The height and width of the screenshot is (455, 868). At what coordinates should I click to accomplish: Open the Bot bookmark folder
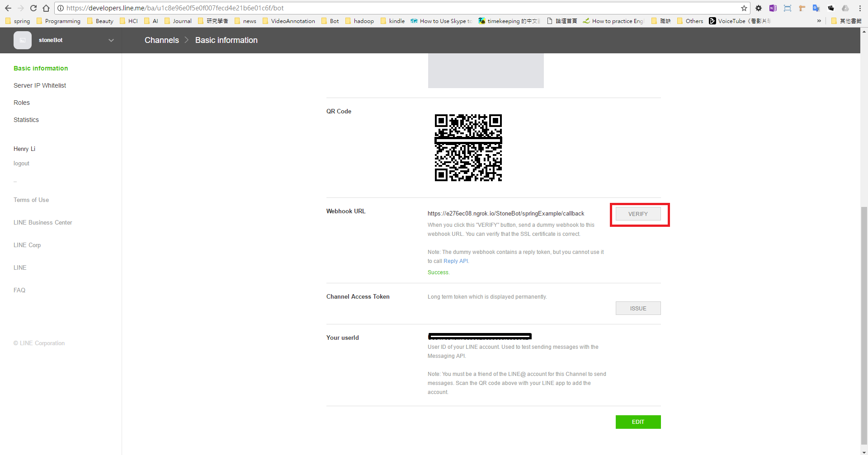point(330,21)
